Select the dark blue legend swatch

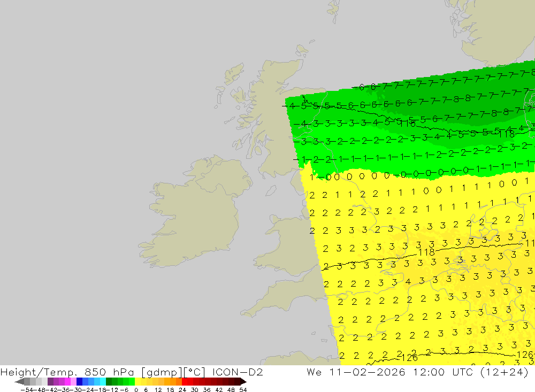[x=79, y=382]
